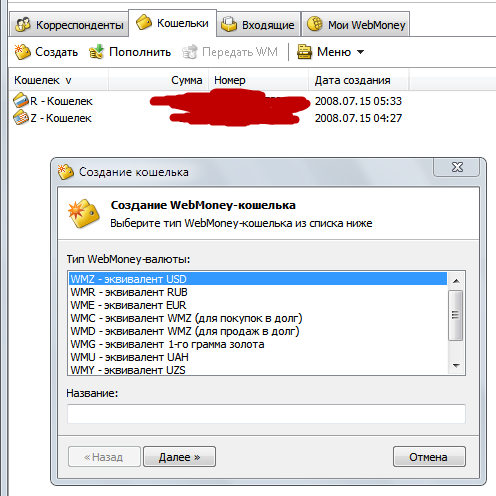496x496 pixels.
Task: Sort by the Дата создания column header
Action: tap(359, 80)
